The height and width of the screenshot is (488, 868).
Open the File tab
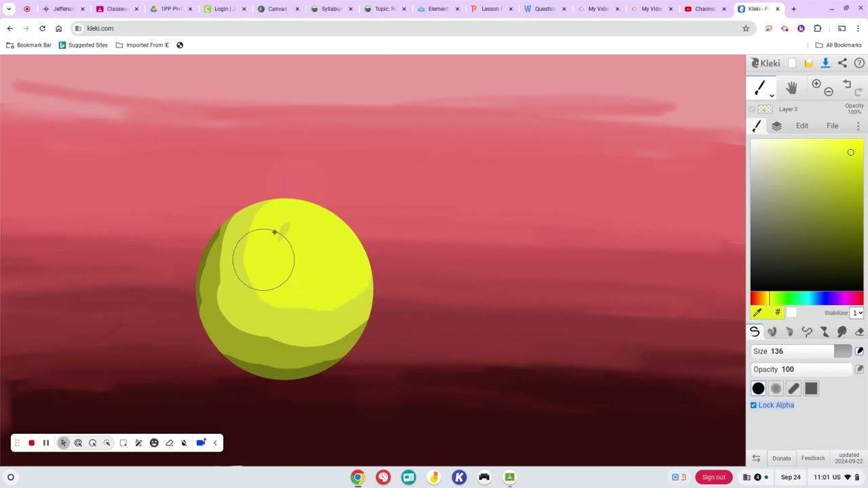pos(832,126)
